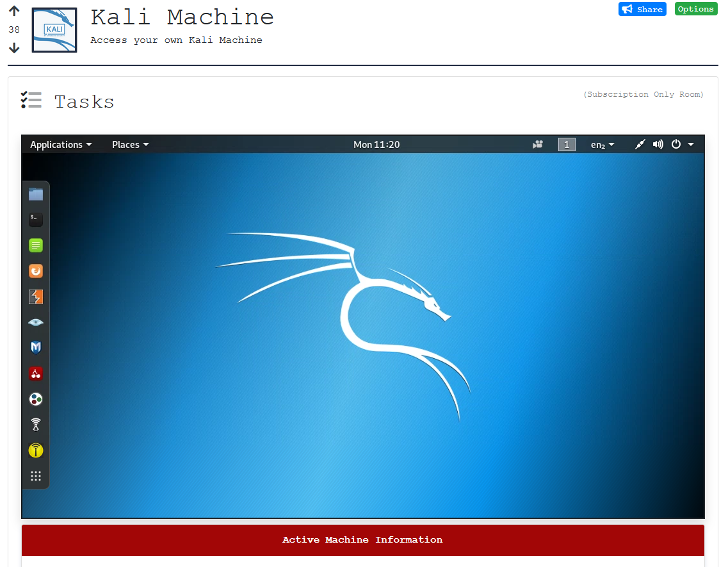
Task: Click the power icon in top bar
Action: 676,145
